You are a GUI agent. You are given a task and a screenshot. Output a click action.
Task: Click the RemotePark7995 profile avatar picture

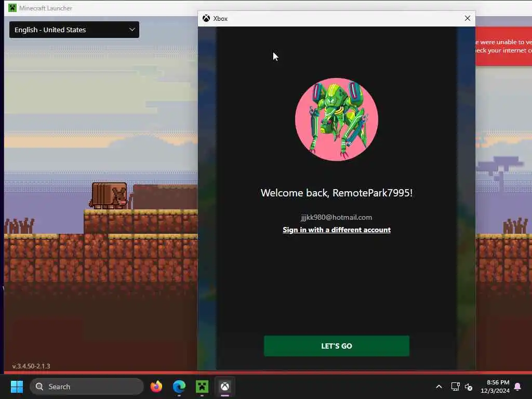[x=337, y=119]
